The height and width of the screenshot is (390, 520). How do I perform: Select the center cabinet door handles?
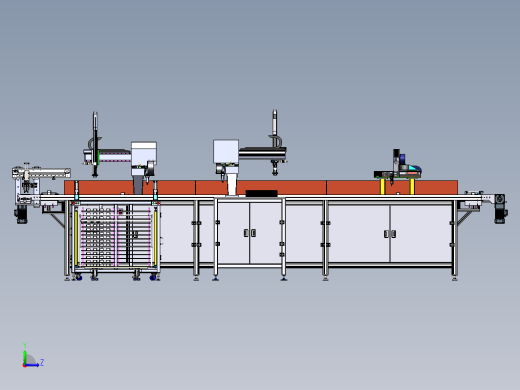point(250,233)
